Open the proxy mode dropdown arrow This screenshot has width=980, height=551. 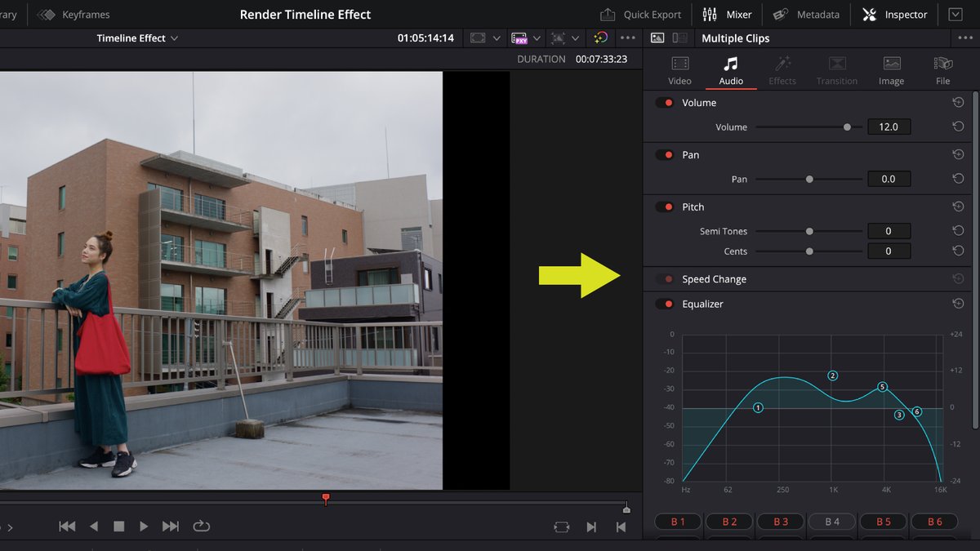click(x=536, y=38)
